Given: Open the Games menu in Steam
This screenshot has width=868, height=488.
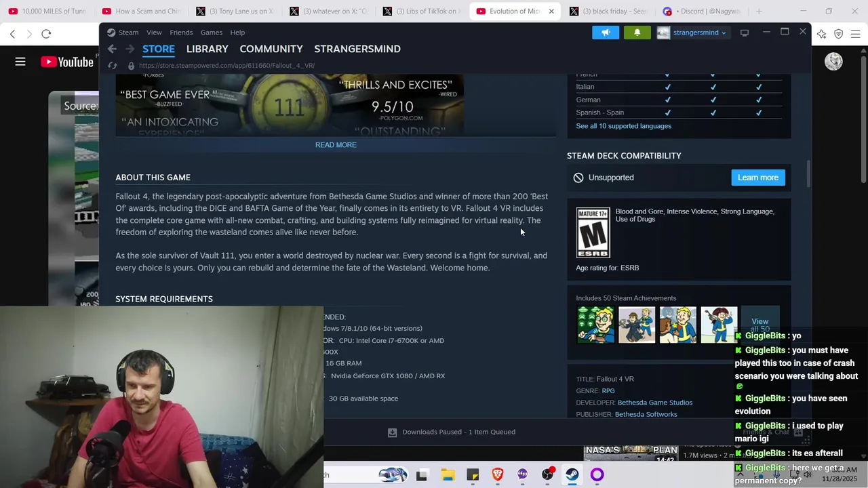Looking at the screenshot, I should pos(211,33).
